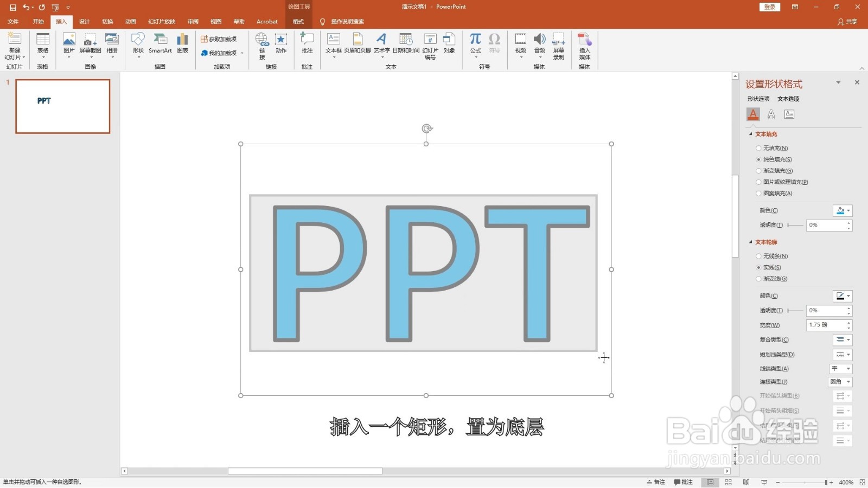868x488 pixels.
Task: Insert 日期和时间 into the slide
Action: tap(406, 43)
